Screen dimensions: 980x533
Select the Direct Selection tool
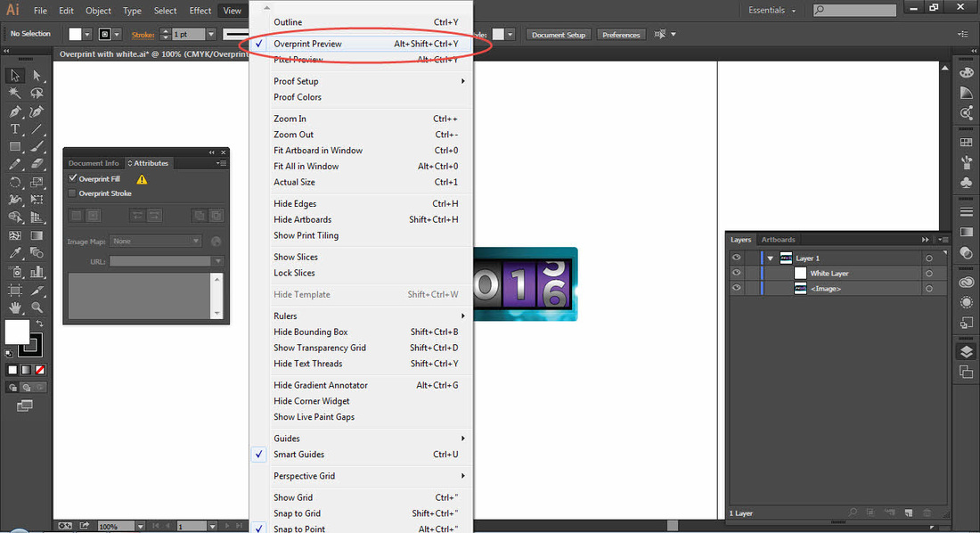(x=37, y=76)
